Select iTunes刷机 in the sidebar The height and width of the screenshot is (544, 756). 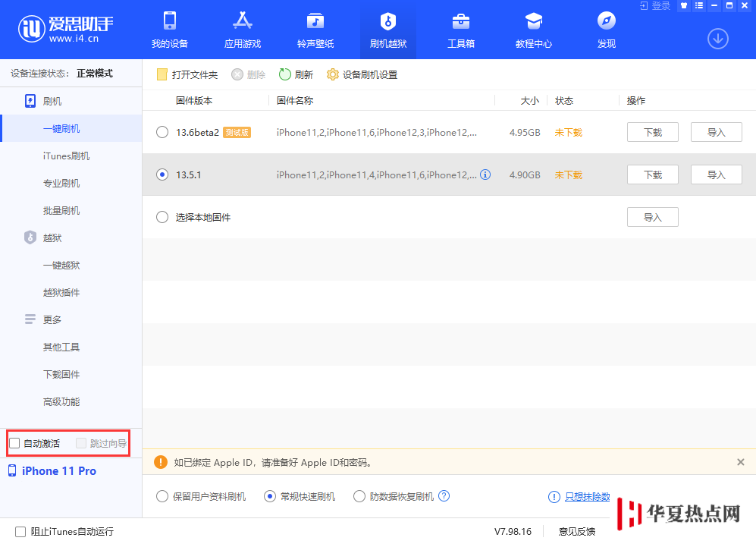coord(66,156)
